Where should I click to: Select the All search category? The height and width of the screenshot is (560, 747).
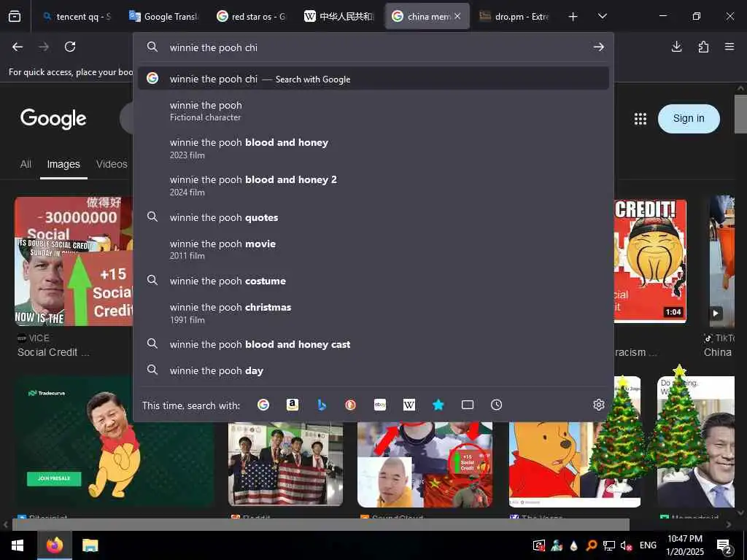tap(26, 164)
